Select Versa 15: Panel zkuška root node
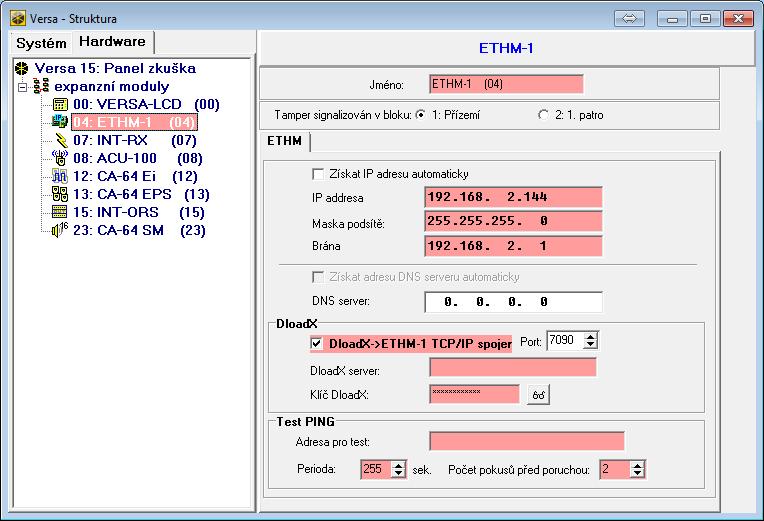This screenshot has height=521, width=764. [x=115, y=68]
